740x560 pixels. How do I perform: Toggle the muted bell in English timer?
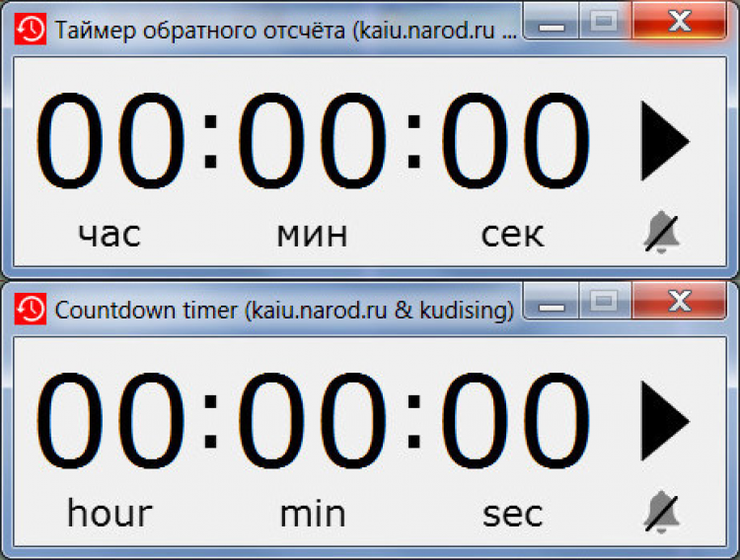662,513
